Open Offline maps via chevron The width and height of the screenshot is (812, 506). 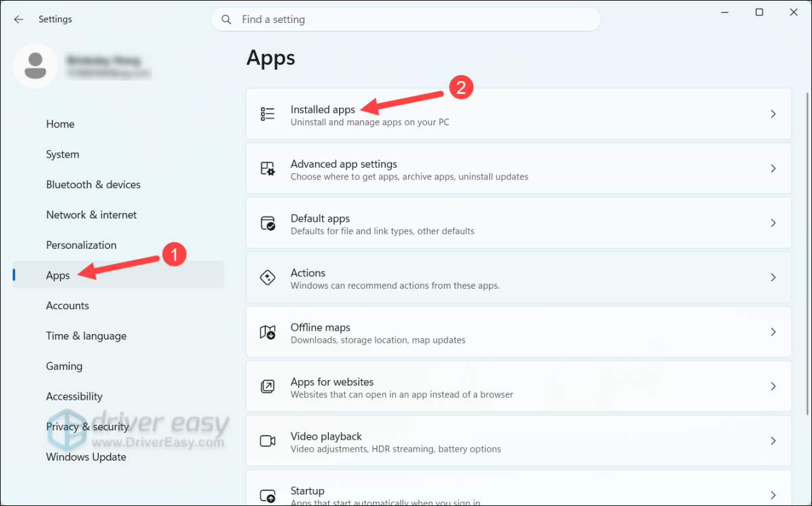click(x=773, y=332)
